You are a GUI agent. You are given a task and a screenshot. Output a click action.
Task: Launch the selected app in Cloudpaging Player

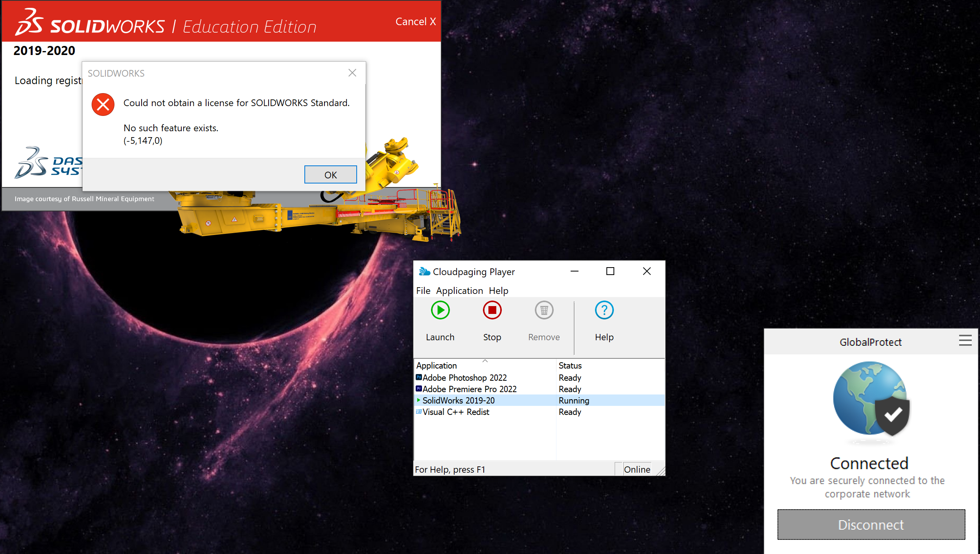pos(440,321)
